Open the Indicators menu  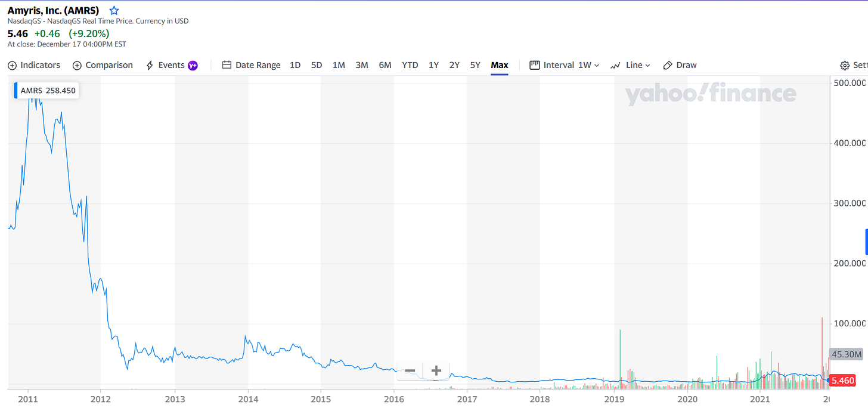pos(34,65)
